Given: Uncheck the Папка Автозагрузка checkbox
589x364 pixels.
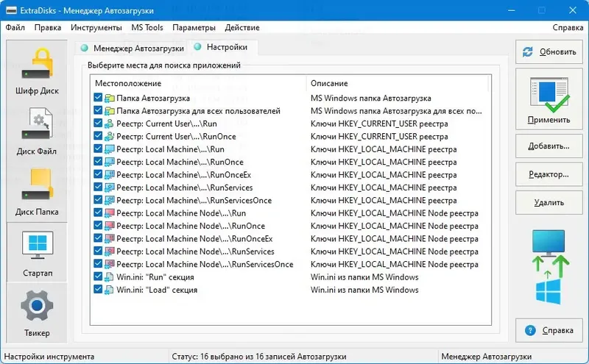Looking at the screenshot, I should [99, 98].
